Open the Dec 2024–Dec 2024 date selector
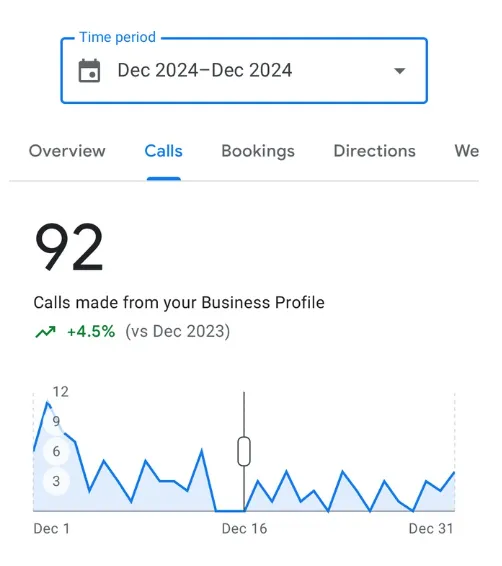The image size is (502, 566). 244,71
